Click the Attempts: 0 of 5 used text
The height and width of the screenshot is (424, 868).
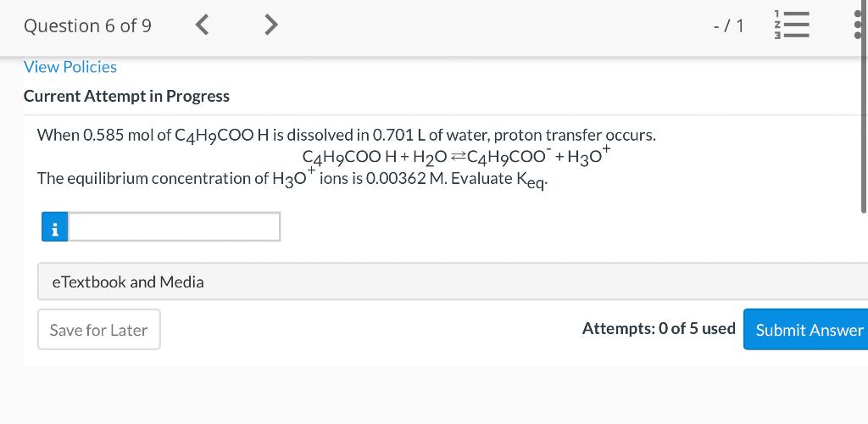click(x=659, y=329)
